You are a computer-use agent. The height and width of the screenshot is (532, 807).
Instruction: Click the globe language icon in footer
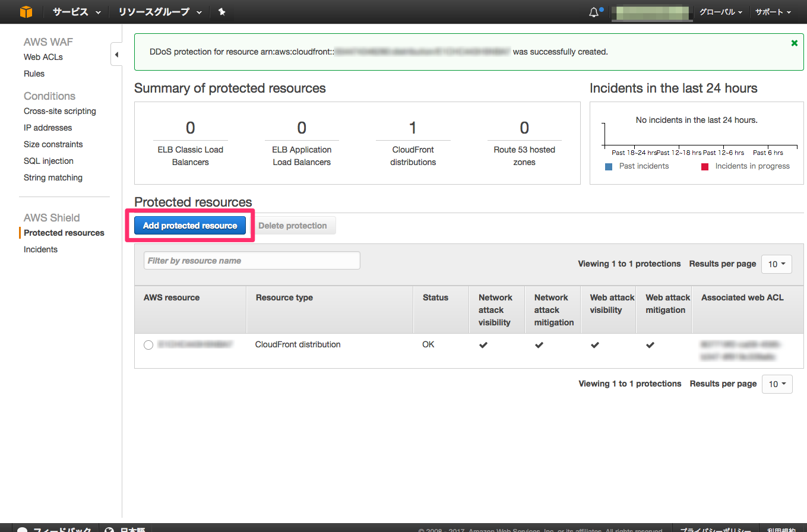coord(109,528)
